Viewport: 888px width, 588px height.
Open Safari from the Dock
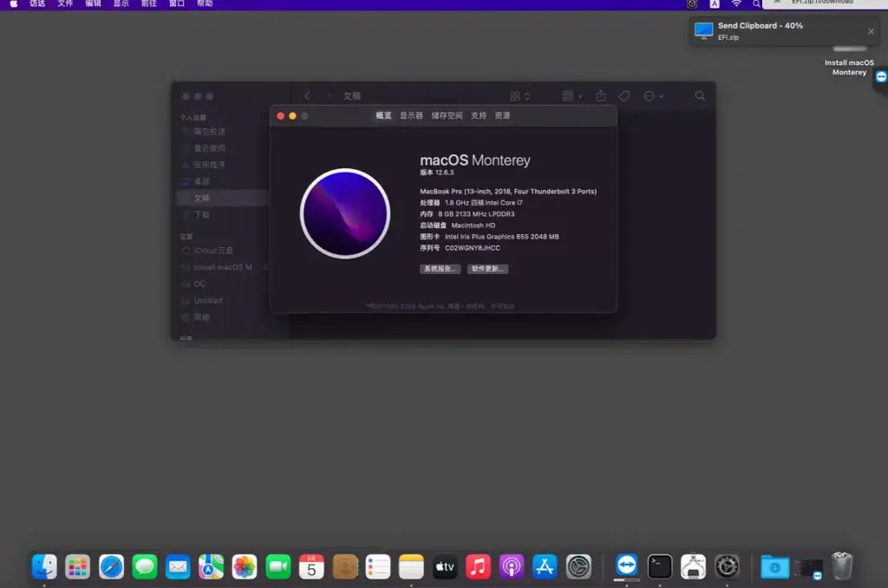click(111, 566)
